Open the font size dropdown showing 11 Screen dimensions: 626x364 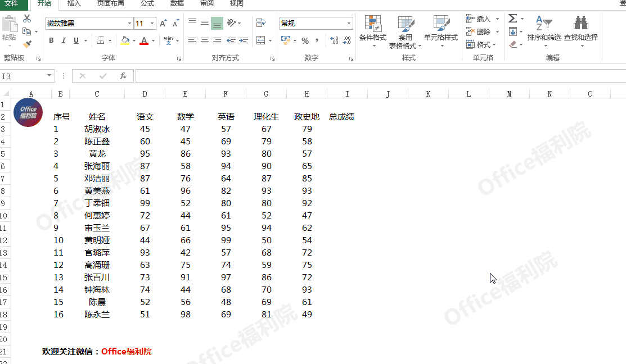tap(152, 23)
